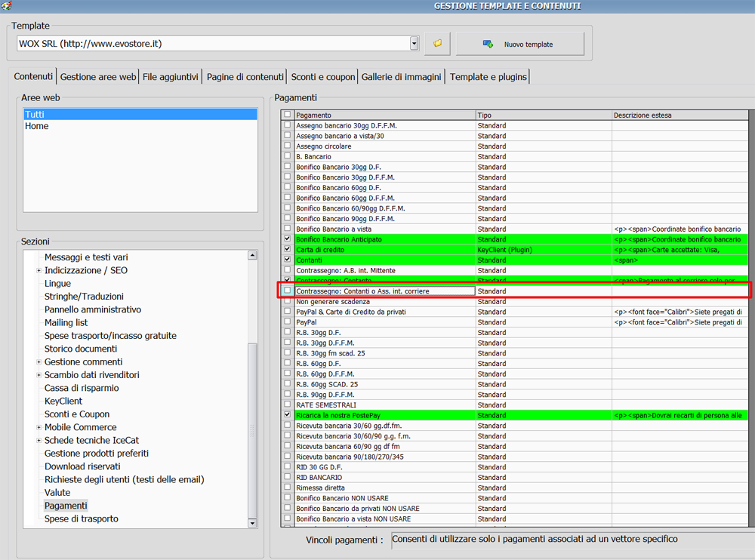Select the Ricevuta bancaria 90/180/270/345 row name
755x560 pixels.
pyautogui.click(x=350, y=457)
